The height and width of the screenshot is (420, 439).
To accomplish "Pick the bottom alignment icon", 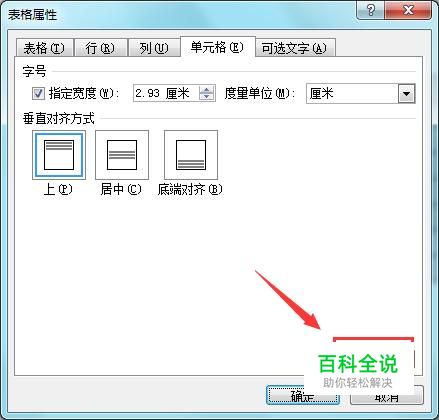I will tap(191, 155).
